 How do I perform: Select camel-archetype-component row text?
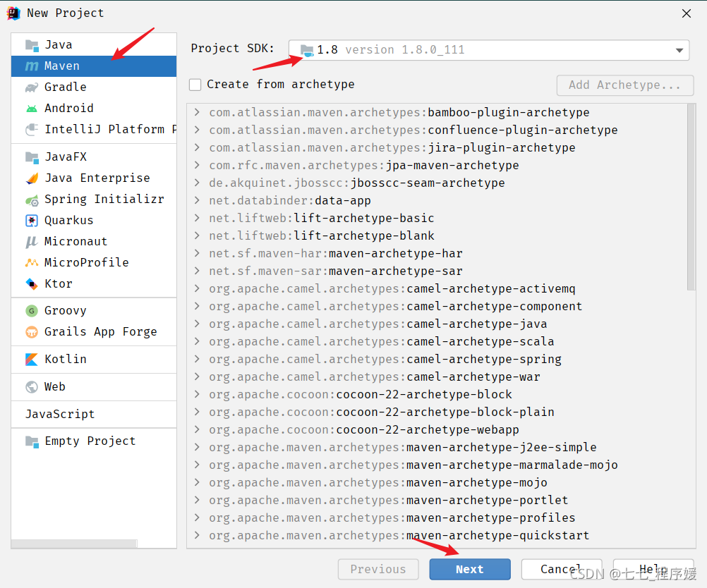[395, 307]
